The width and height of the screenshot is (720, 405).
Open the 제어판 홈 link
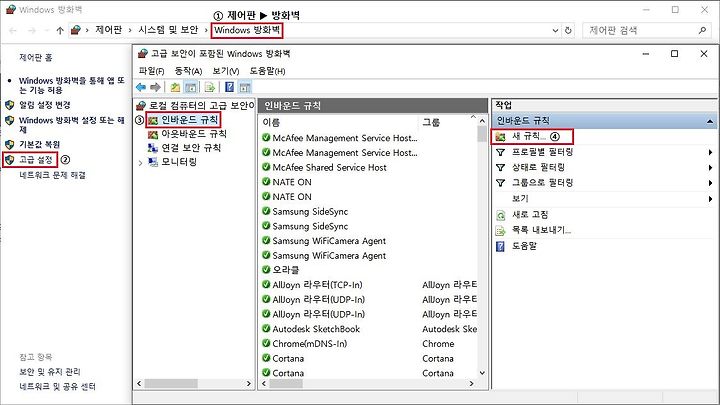[x=36, y=57]
